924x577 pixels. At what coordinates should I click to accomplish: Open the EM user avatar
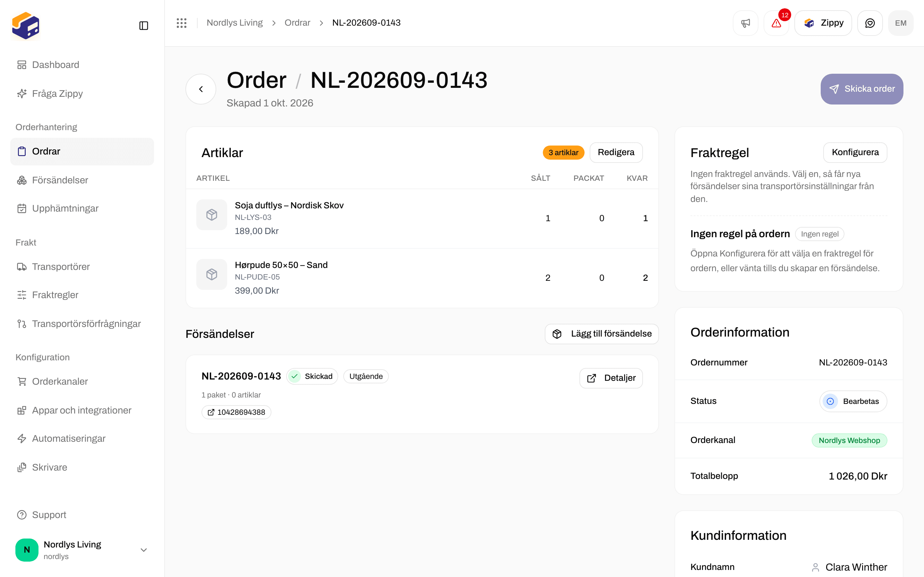coord(900,23)
